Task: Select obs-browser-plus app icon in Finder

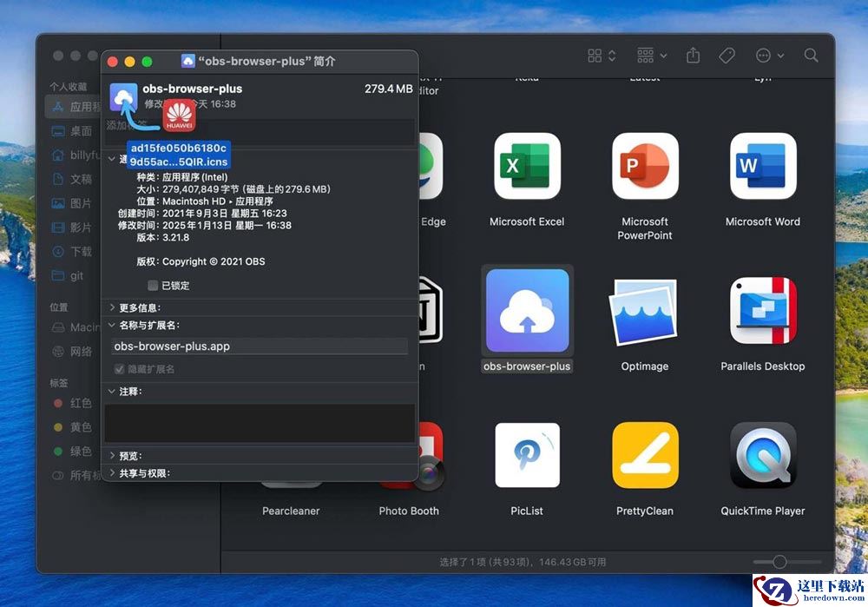Action: point(527,311)
